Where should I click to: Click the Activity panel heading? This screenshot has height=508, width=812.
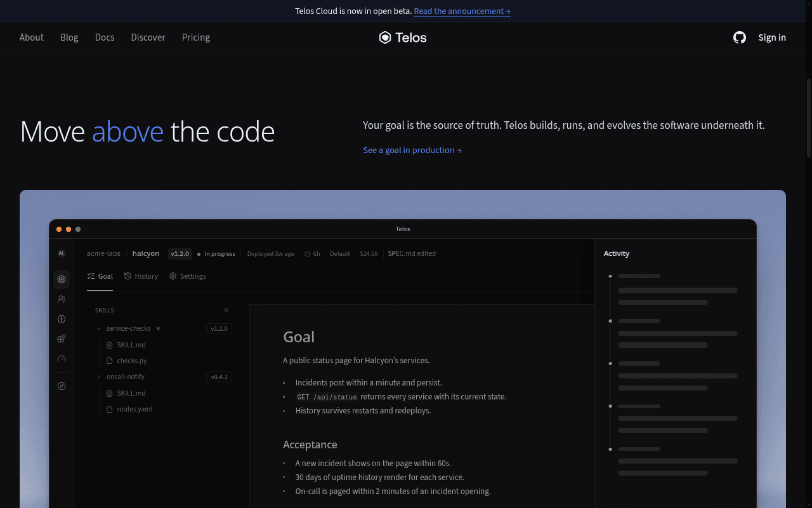coord(617,253)
